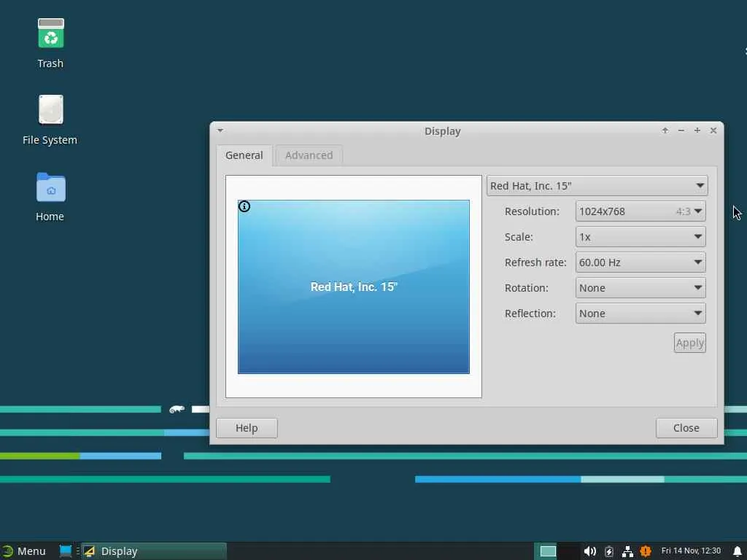Open the volume control tray icon
The image size is (747, 560).
(x=589, y=551)
